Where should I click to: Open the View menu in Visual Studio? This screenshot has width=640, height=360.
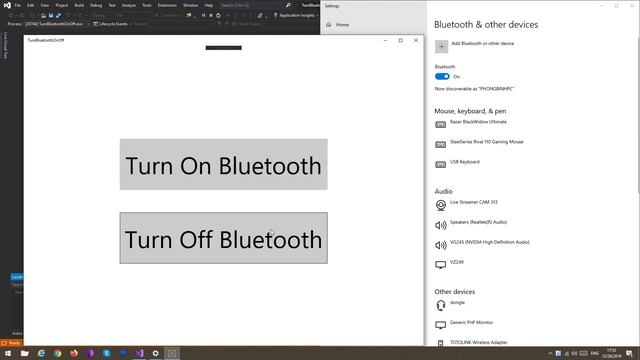44,5
